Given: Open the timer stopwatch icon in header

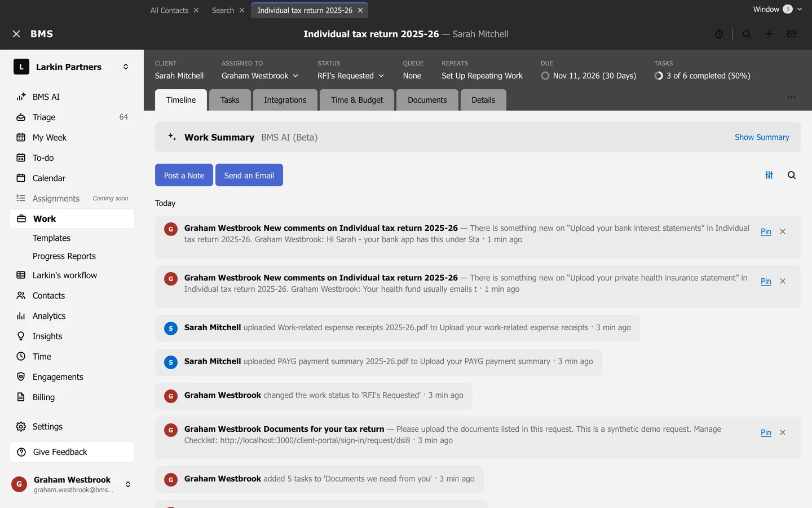Looking at the screenshot, I should pos(719,34).
